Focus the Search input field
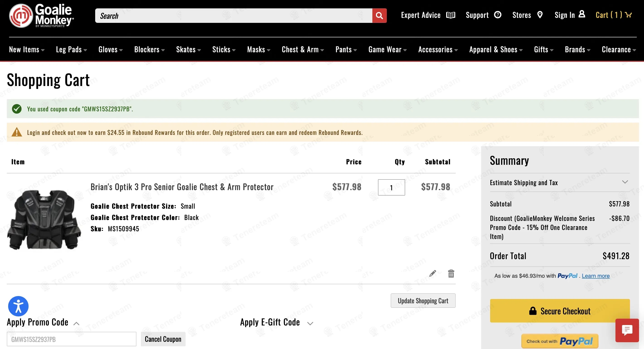Screen dimensions: 644x349 click(x=233, y=16)
